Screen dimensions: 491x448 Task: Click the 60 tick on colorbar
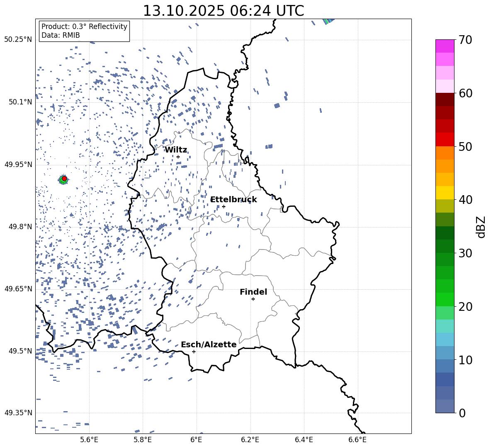coord(465,93)
